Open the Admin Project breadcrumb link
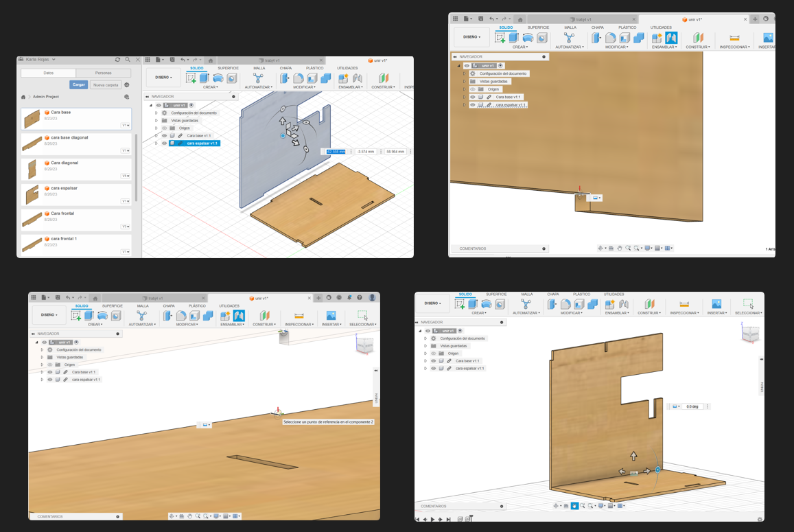Image resolution: width=794 pixels, height=532 pixels. (46, 97)
